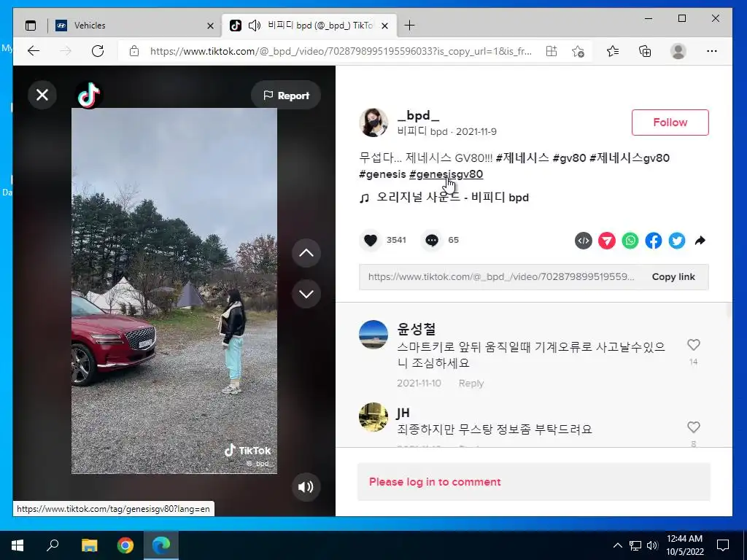Image resolution: width=747 pixels, height=560 pixels.
Task: Share the video to Twitter
Action: click(x=676, y=241)
